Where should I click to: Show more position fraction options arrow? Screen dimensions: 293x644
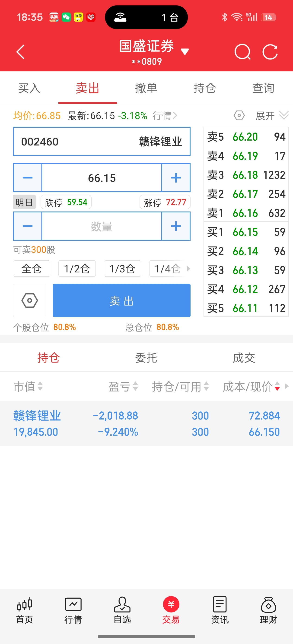point(188,269)
